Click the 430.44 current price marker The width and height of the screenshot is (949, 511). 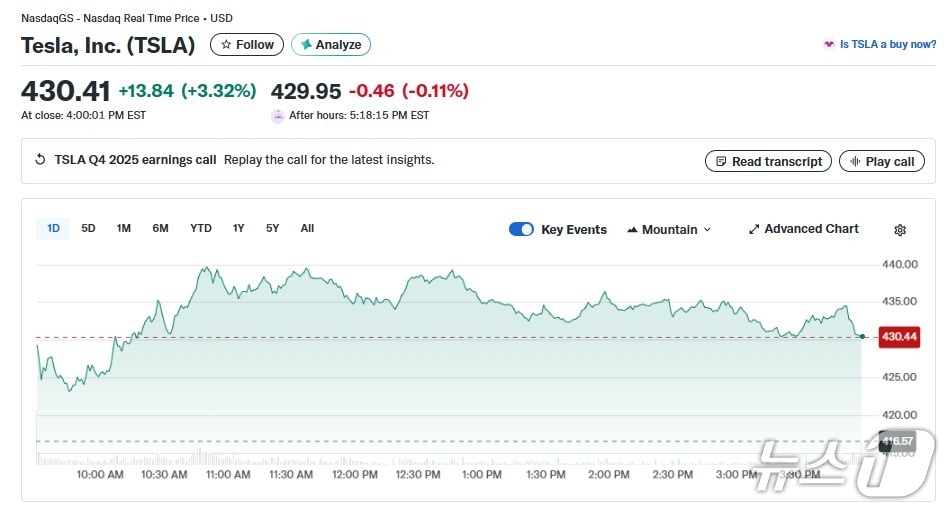click(x=897, y=337)
